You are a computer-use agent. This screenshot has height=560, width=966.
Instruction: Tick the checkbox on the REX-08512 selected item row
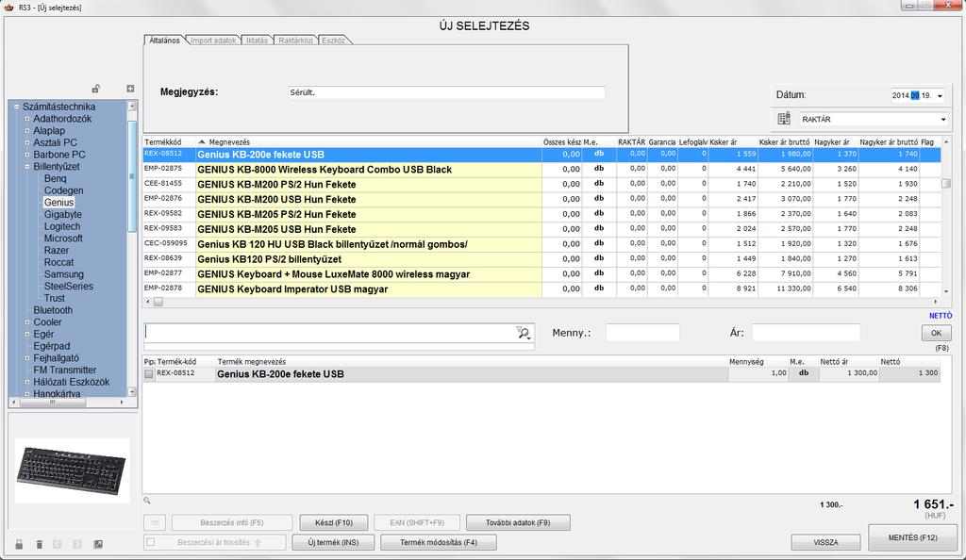[x=149, y=373]
